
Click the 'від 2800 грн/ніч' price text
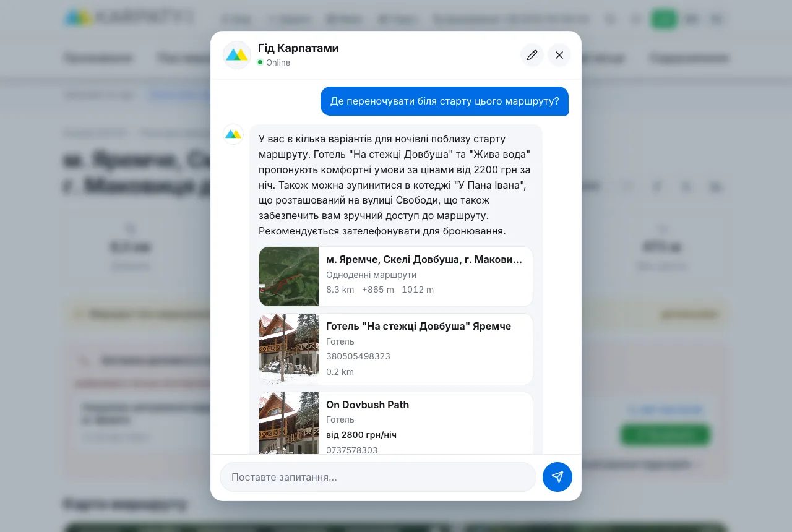[361, 435]
